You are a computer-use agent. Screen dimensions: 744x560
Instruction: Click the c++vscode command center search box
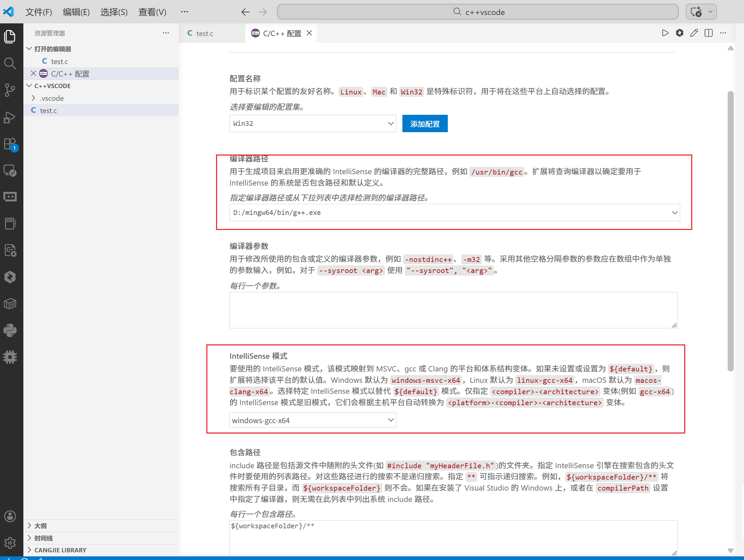tap(478, 12)
